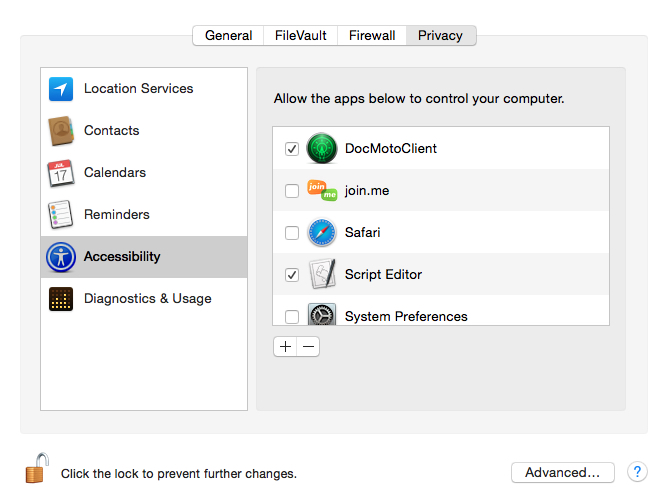Select the Reminders label in the sidebar
Viewport: 668px width, 504px height.
pos(117,214)
